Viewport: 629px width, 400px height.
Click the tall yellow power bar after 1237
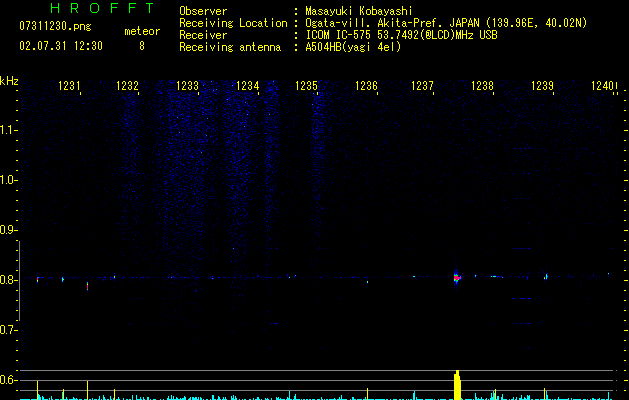pos(457,385)
